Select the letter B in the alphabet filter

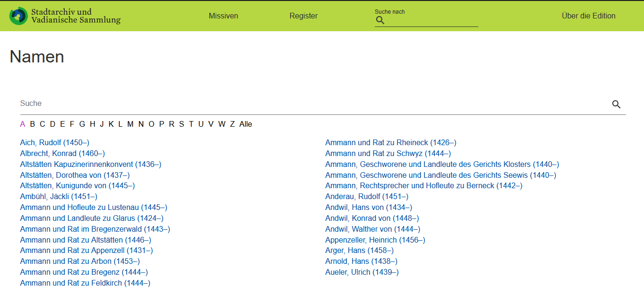(32, 124)
